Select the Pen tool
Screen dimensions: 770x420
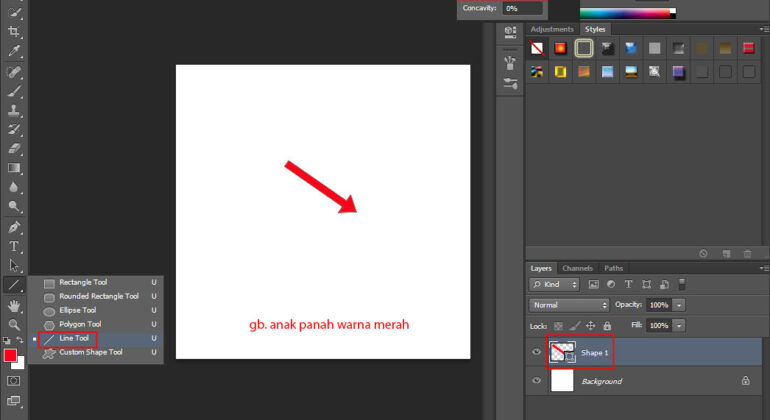pyautogui.click(x=14, y=227)
